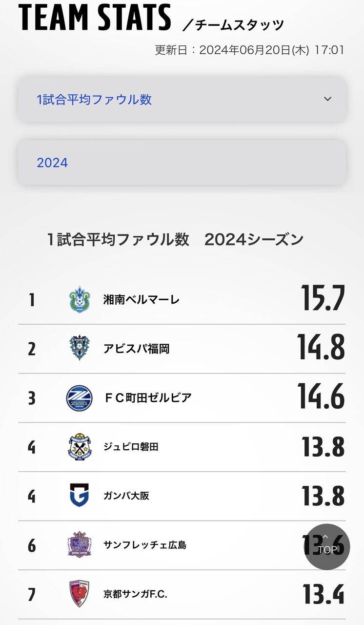Screen dimensions: 364x625
Task: Open ガンバ大阪 team name link
Action: click(126, 496)
